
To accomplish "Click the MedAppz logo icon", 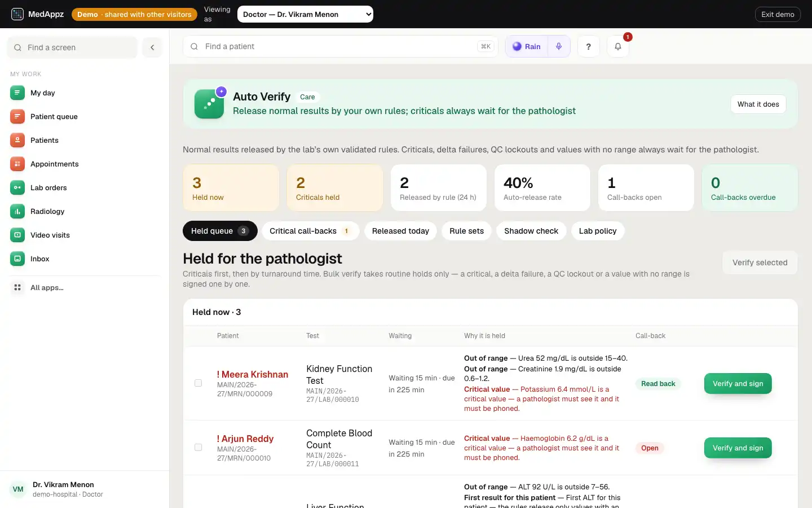I will [17, 14].
